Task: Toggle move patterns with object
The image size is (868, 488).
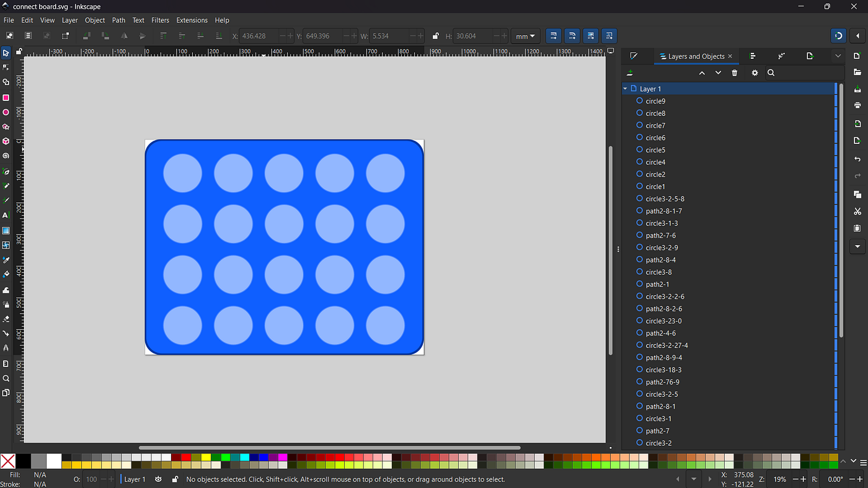Action: (609, 36)
